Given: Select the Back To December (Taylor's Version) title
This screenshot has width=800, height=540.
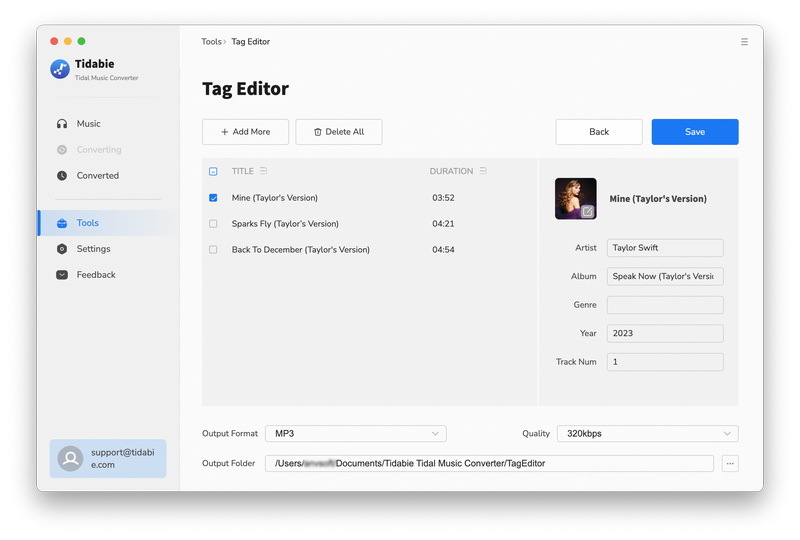Looking at the screenshot, I should point(301,250).
